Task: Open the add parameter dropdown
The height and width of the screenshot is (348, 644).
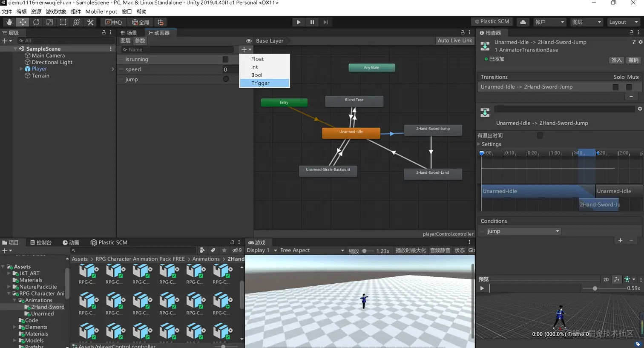Action: [247, 50]
